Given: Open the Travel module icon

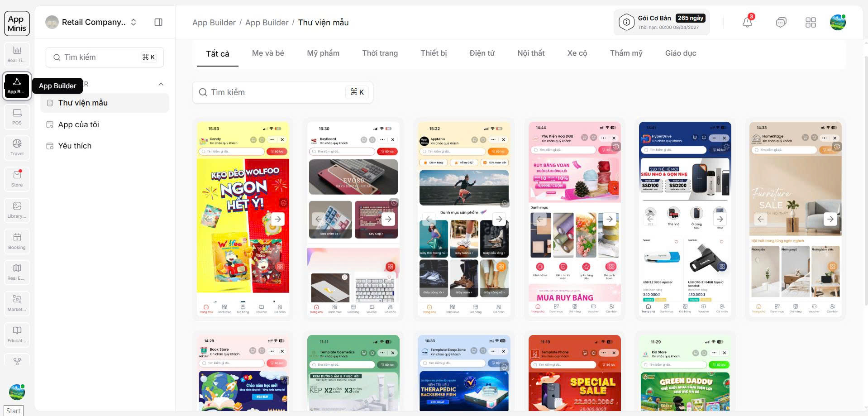Looking at the screenshot, I should click(17, 148).
